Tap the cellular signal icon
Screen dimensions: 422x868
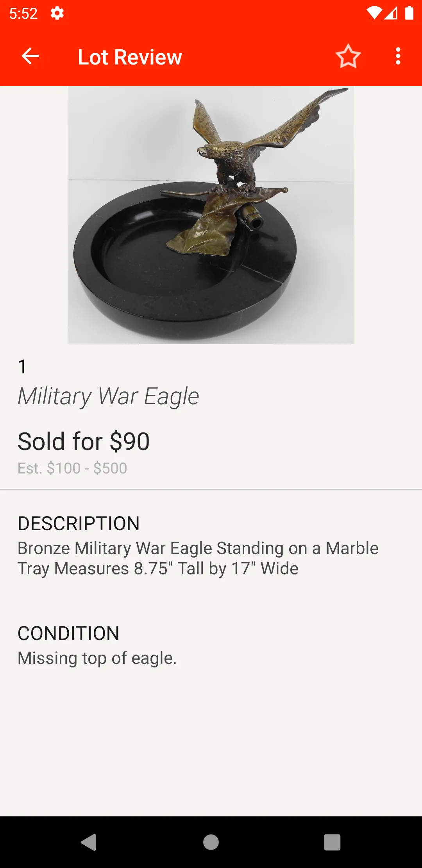click(391, 13)
